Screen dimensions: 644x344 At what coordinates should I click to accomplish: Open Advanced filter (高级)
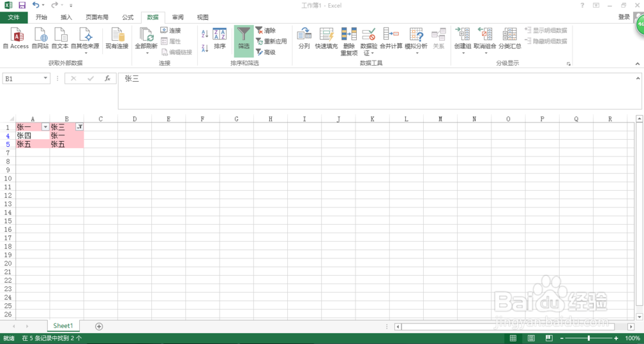(265, 52)
